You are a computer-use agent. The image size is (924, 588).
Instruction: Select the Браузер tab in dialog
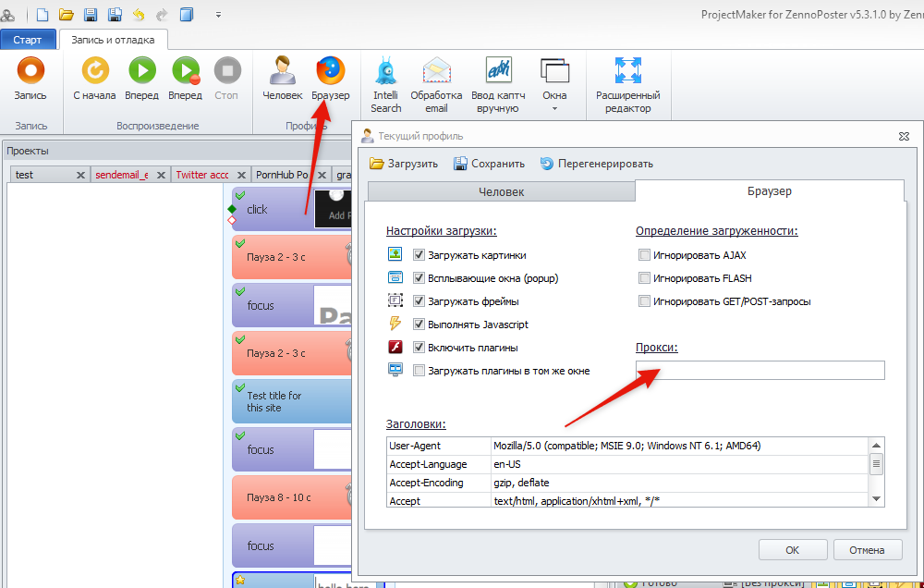pyautogui.click(x=770, y=190)
